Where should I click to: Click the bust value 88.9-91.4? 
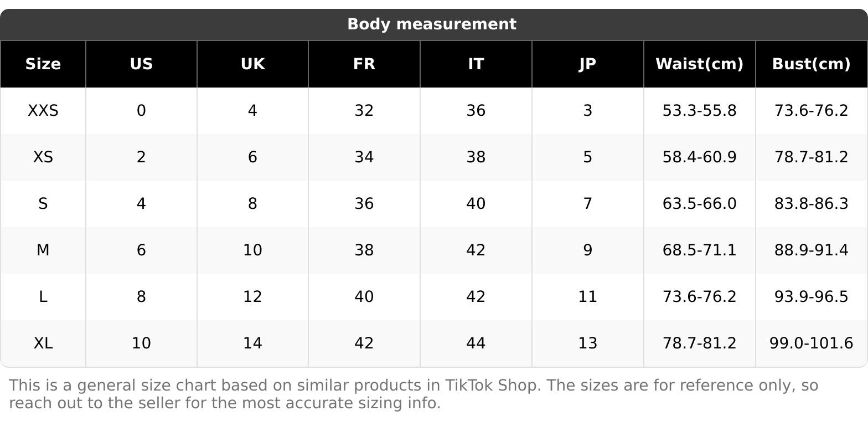tap(811, 250)
